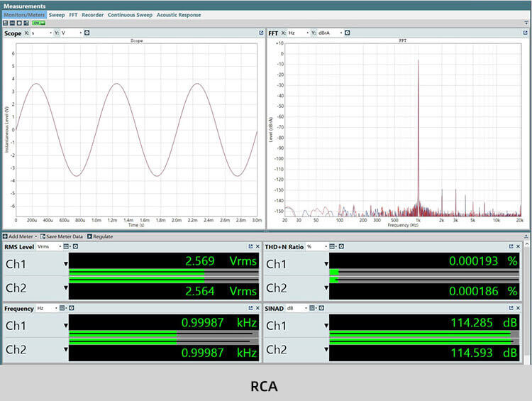
Task: Open the Scope graph settings icon
Action: [x=87, y=33]
